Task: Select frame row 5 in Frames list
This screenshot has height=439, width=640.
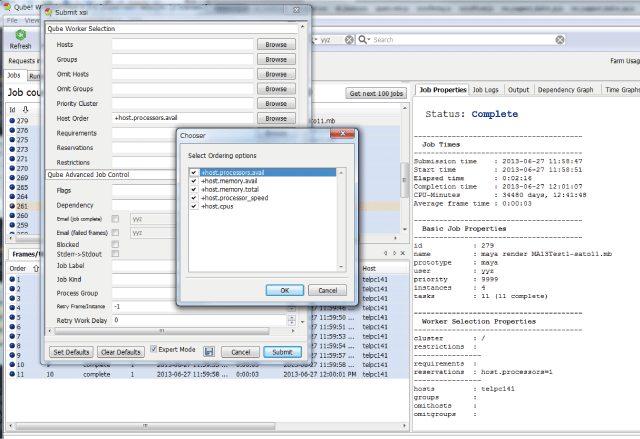Action: click(x=24, y=317)
